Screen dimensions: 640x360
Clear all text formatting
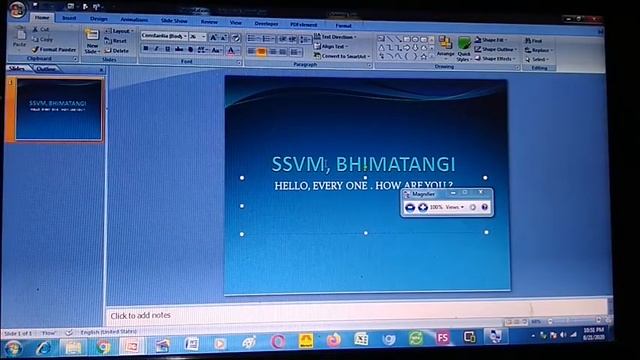pyautogui.click(x=236, y=38)
